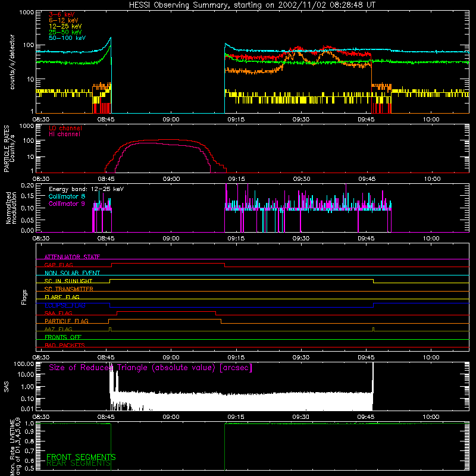Click the 'Flags' y-axis title

pos(24,297)
